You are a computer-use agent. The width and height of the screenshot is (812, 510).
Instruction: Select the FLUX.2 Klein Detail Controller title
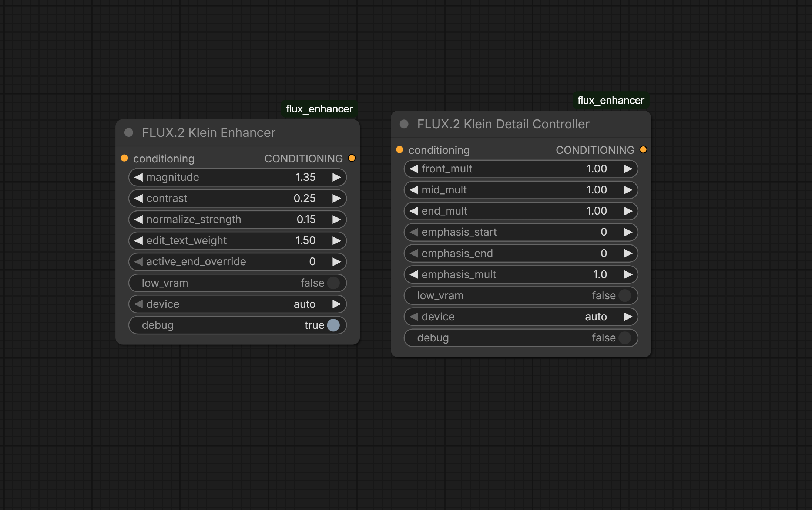coord(503,124)
